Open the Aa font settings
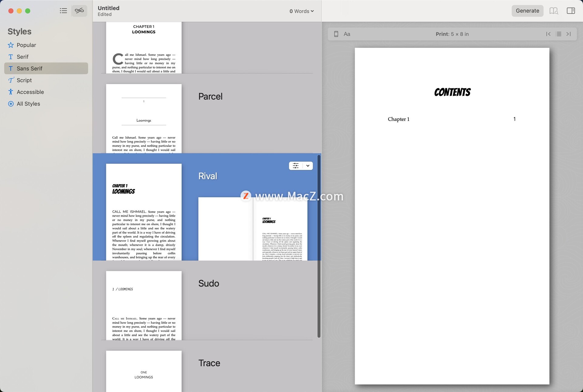 click(347, 34)
